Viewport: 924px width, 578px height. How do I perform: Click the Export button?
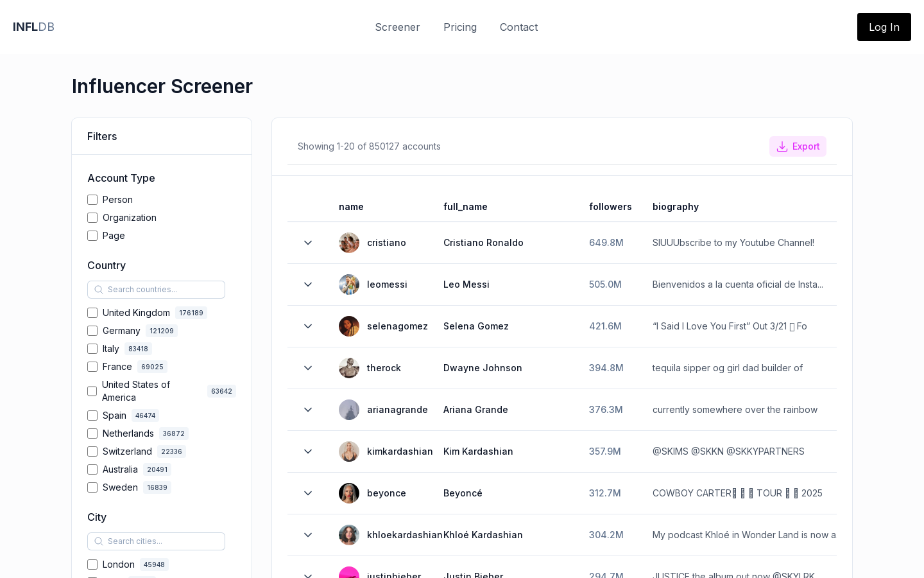click(x=798, y=146)
